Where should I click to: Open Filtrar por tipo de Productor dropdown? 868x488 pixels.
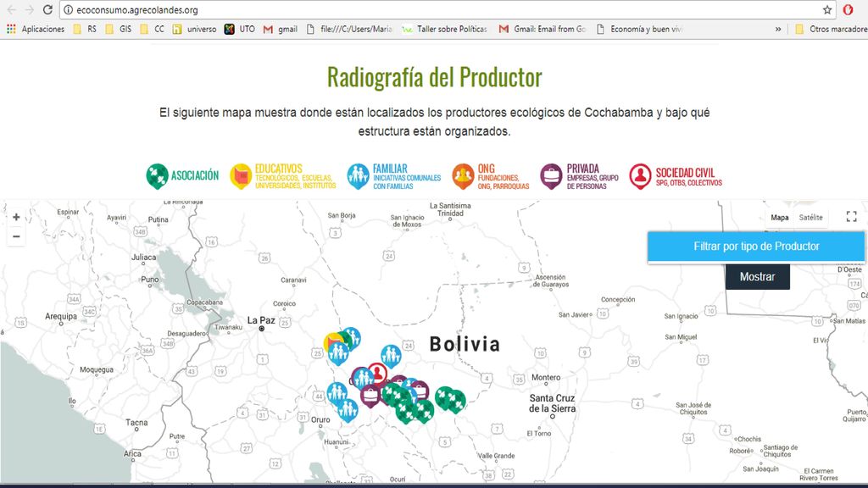756,247
